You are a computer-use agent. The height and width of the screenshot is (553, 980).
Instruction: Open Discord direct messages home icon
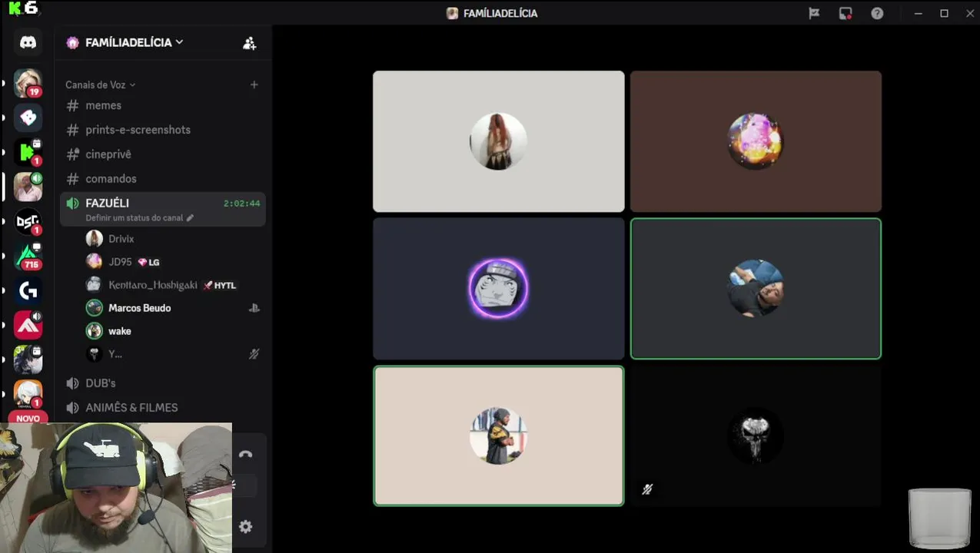tap(28, 43)
